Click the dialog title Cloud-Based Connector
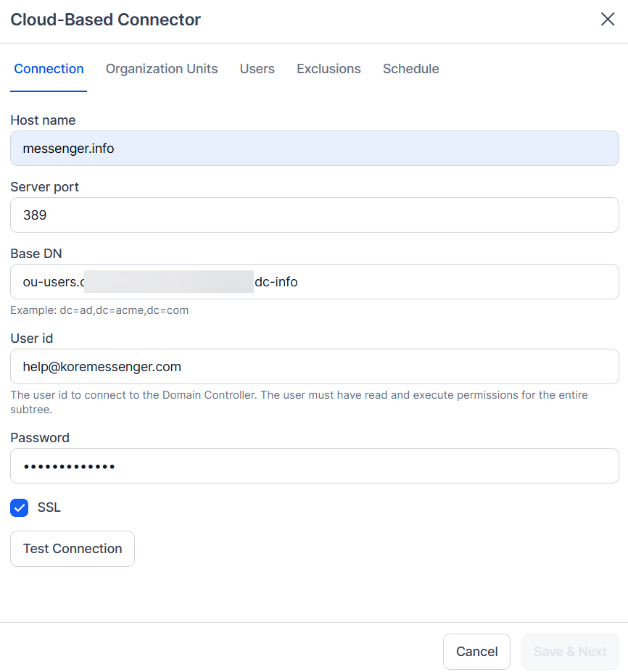The image size is (628, 672). [105, 20]
